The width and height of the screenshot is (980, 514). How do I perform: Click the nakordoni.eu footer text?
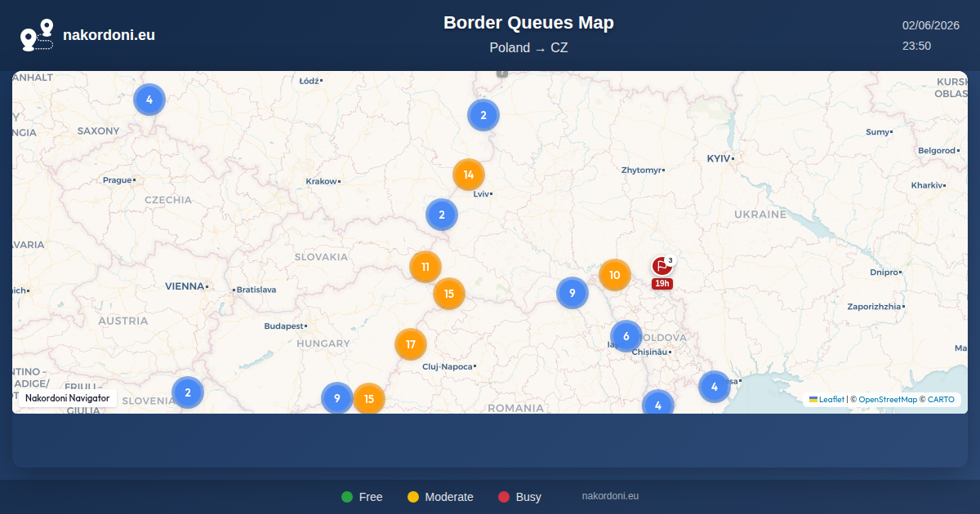pyautogui.click(x=610, y=496)
